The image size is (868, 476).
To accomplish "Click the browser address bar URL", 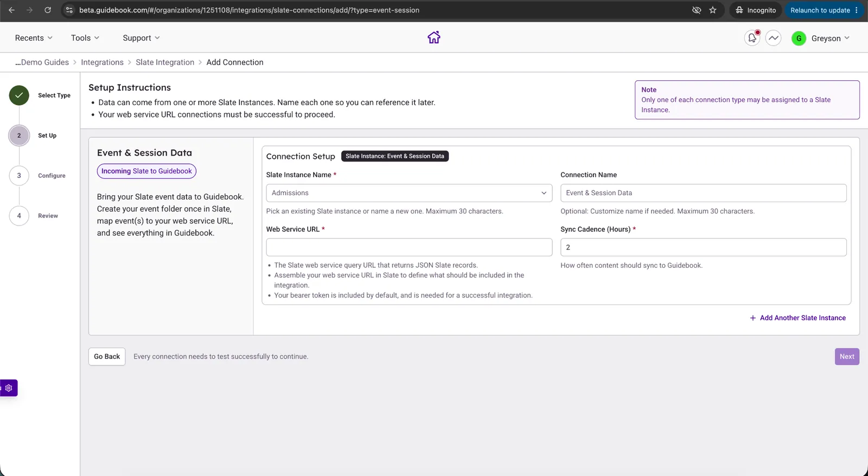I will click(x=249, y=10).
